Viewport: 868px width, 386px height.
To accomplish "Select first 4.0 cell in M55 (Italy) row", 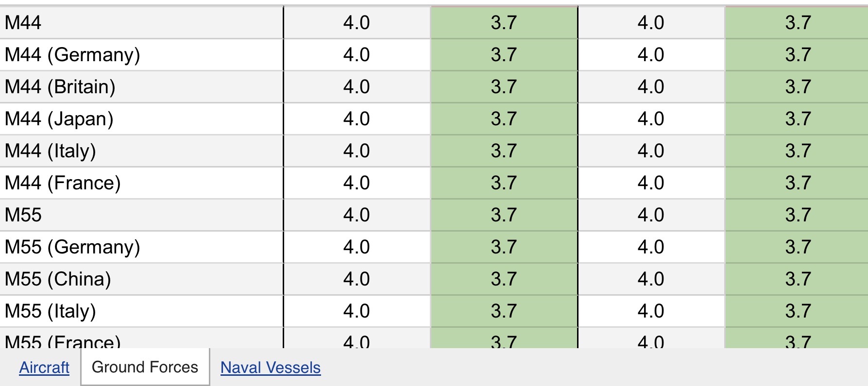I will point(357,311).
